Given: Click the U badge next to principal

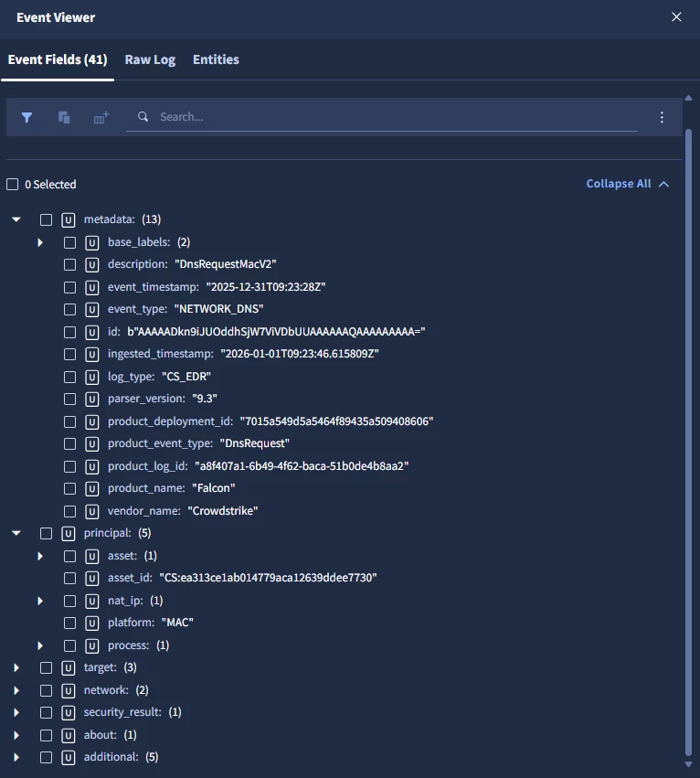Looking at the screenshot, I should pos(69,533).
